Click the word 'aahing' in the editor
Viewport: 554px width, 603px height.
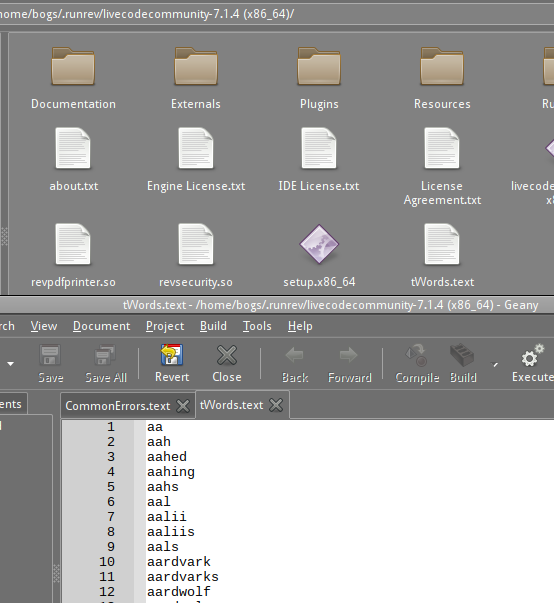coord(171,472)
